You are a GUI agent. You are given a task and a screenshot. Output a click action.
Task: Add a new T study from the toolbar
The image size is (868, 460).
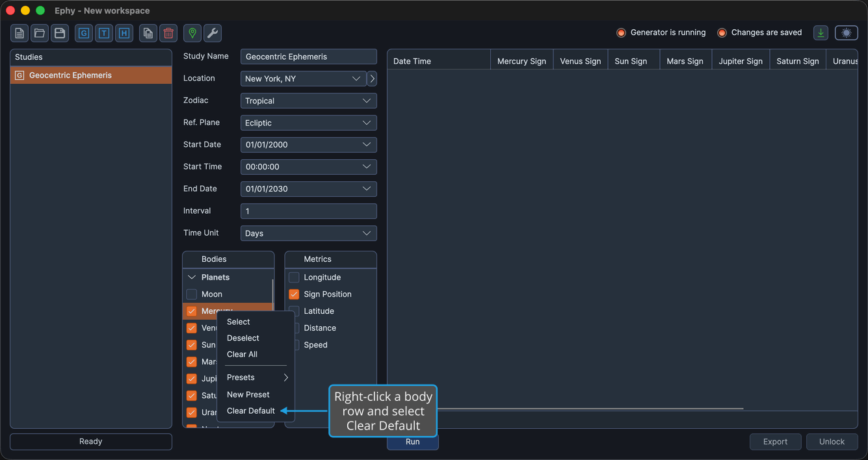tap(104, 33)
